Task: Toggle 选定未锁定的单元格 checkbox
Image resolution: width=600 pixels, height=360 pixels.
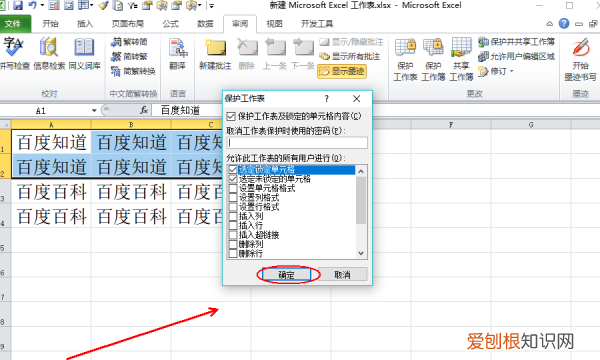Action: pyautogui.click(x=233, y=179)
